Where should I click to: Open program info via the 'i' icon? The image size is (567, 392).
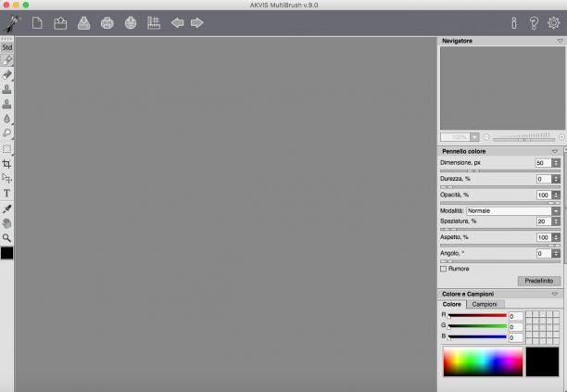click(514, 23)
